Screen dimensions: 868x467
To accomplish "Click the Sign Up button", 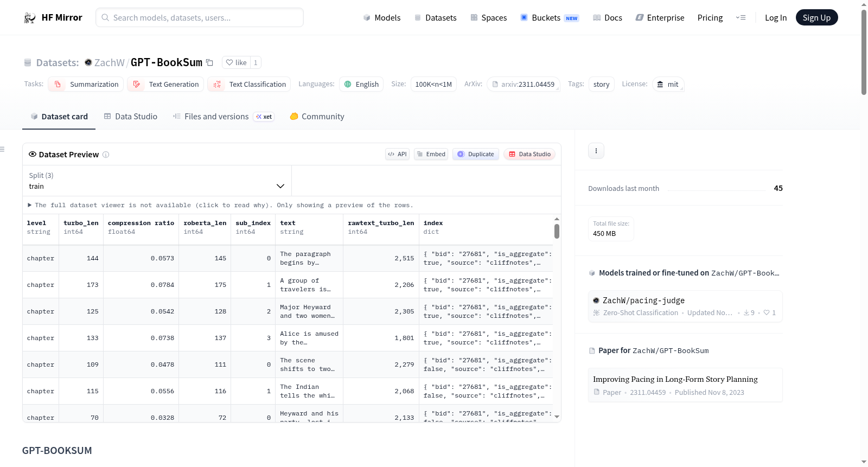I will pyautogui.click(x=817, y=17).
